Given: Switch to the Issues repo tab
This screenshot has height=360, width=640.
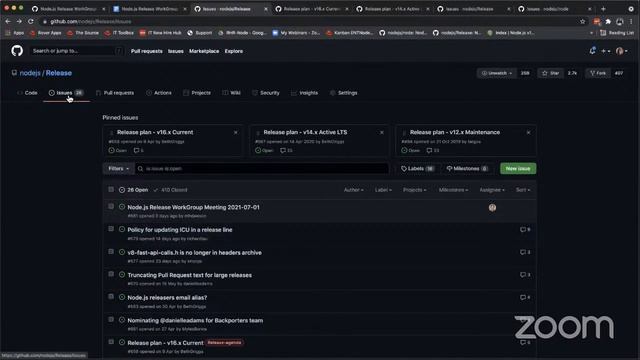Looking at the screenshot, I should click(x=66, y=93).
